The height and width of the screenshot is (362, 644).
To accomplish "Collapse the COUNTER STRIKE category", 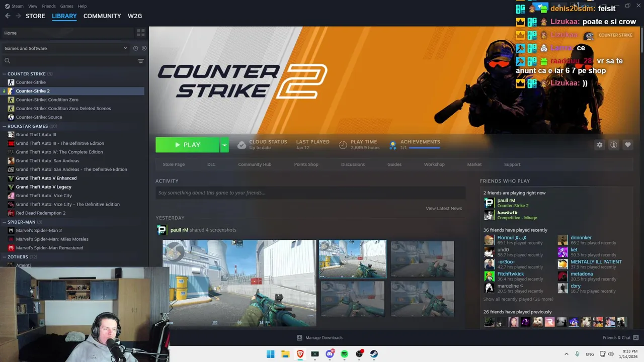I will pos(5,74).
